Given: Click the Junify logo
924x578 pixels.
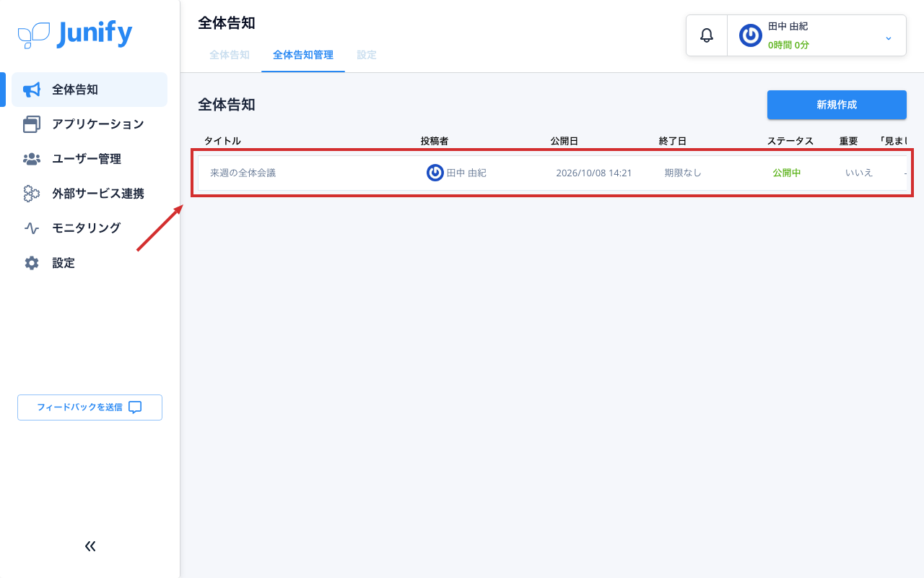Looking at the screenshot, I should pos(75,34).
